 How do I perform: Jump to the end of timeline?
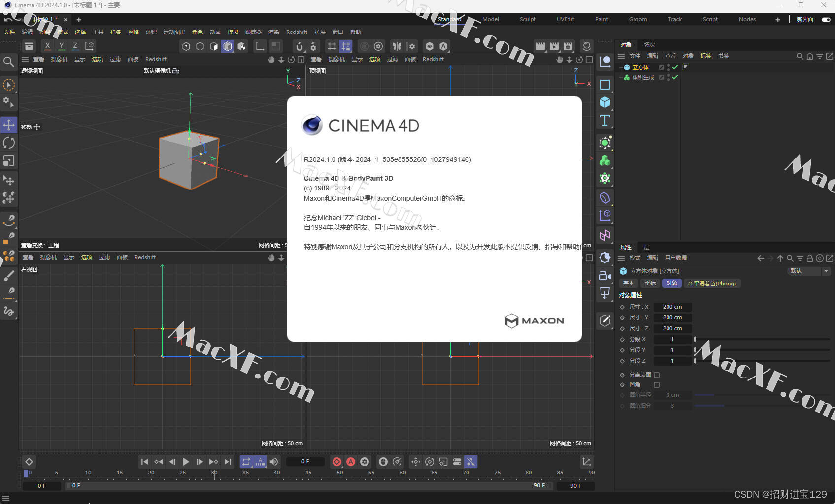[x=228, y=462]
